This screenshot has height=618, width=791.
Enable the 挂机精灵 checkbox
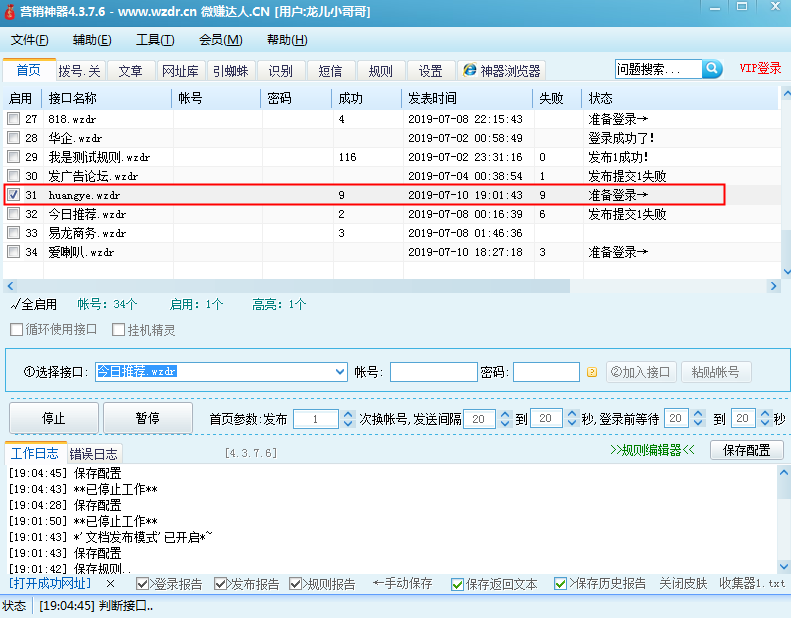(x=119, y=329)
